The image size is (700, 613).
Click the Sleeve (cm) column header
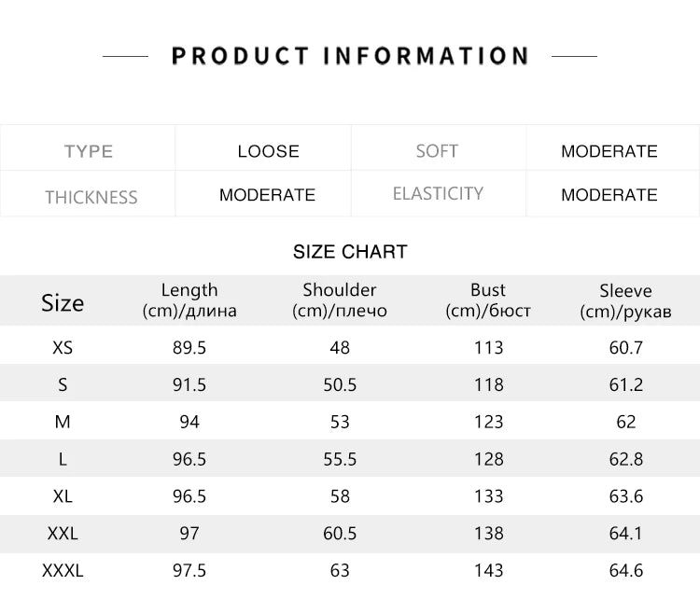coord(625,300)
